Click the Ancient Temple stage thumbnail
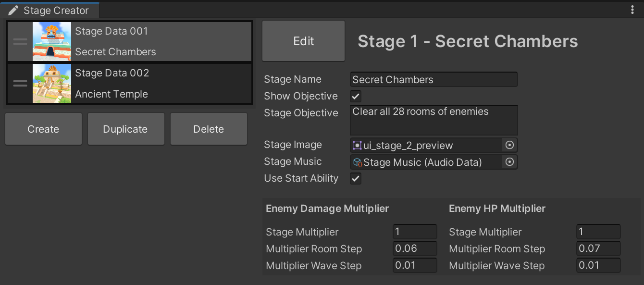The image size is (644, 285). (x=52, y=83)
